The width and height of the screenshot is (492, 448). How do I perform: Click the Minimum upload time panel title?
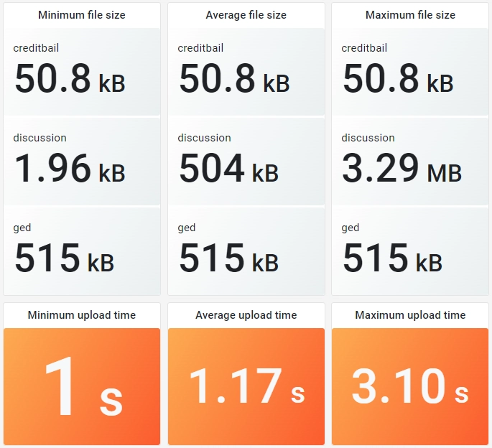(81, 315)
